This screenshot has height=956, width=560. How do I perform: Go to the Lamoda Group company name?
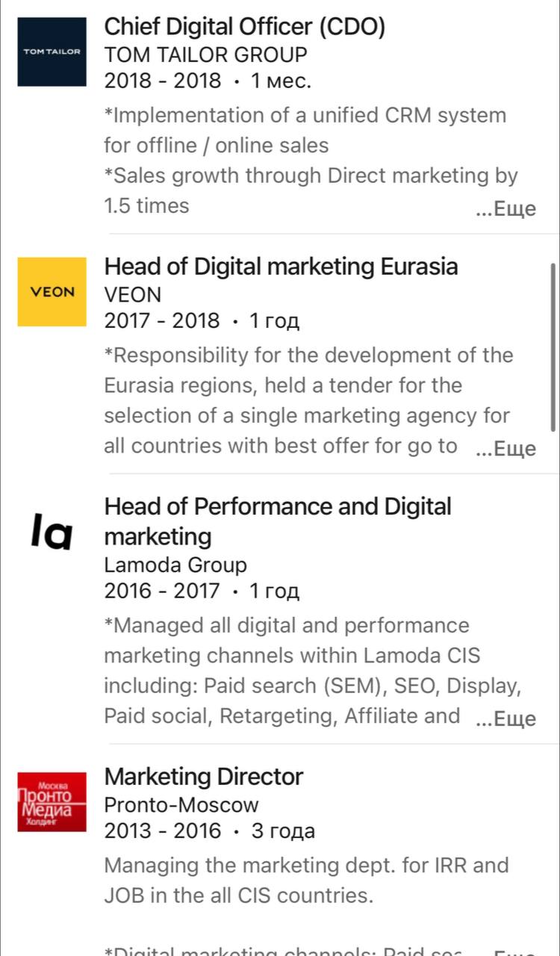pyautogui.click(x=175, y=565)
